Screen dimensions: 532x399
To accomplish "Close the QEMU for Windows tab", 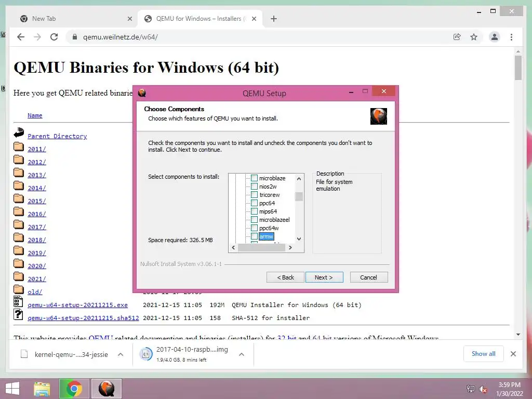I will coord(254,19).
